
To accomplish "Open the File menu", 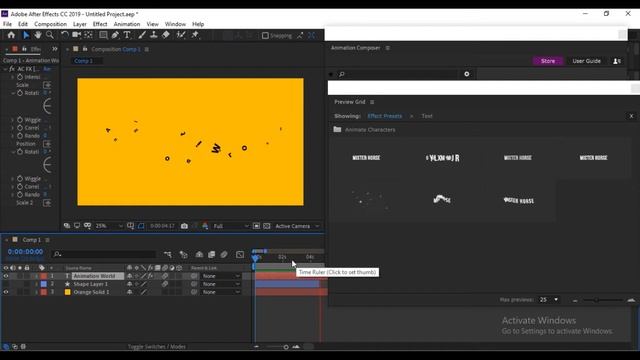I will click(x=7, y=24).
